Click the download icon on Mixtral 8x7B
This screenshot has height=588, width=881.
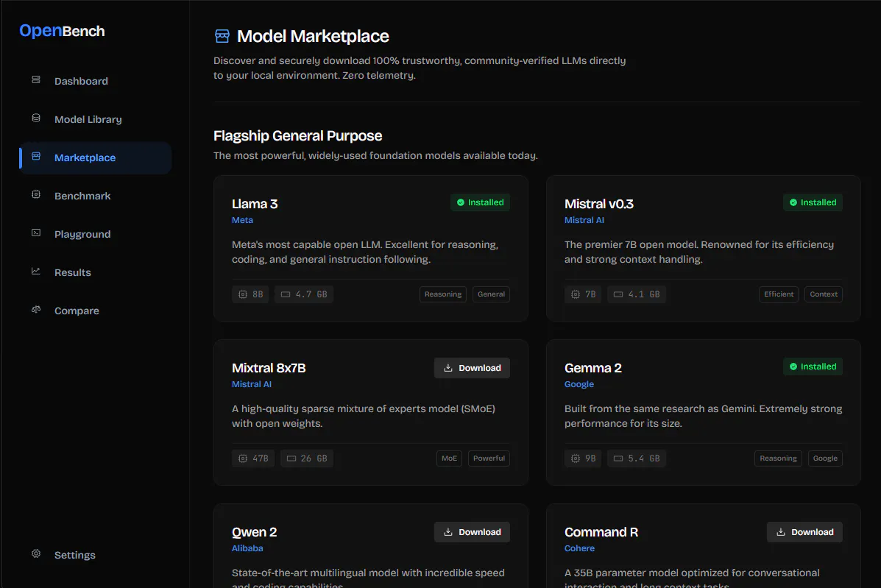pos(447,368)
